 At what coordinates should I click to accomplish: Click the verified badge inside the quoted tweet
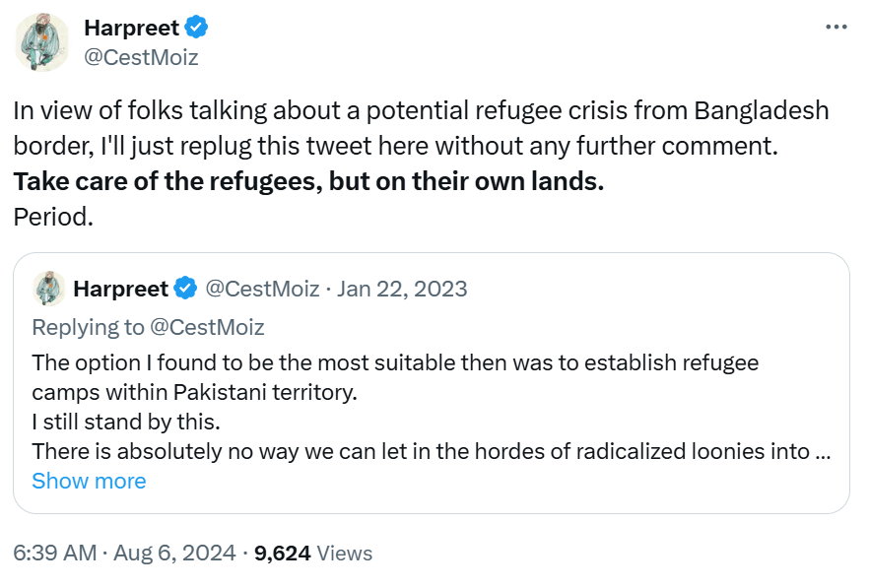pyautogui.click(x=184, y=289)
